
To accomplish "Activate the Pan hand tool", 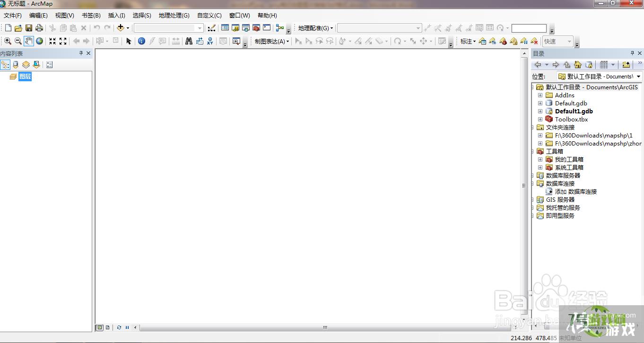I will click(x=29, y=41).
